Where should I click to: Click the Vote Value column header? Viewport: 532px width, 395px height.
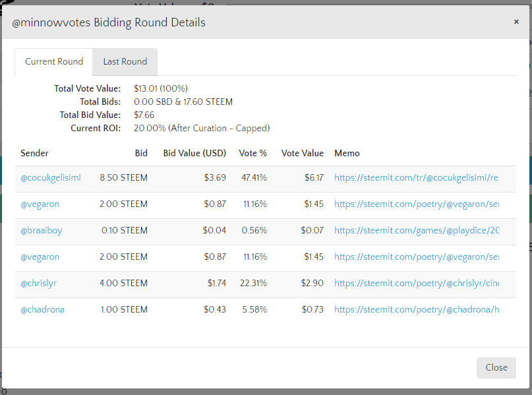click(x=303, y=153)
